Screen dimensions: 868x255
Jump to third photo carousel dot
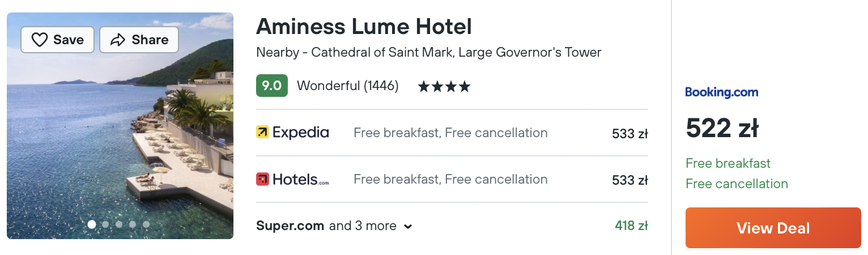coord(119,224)
